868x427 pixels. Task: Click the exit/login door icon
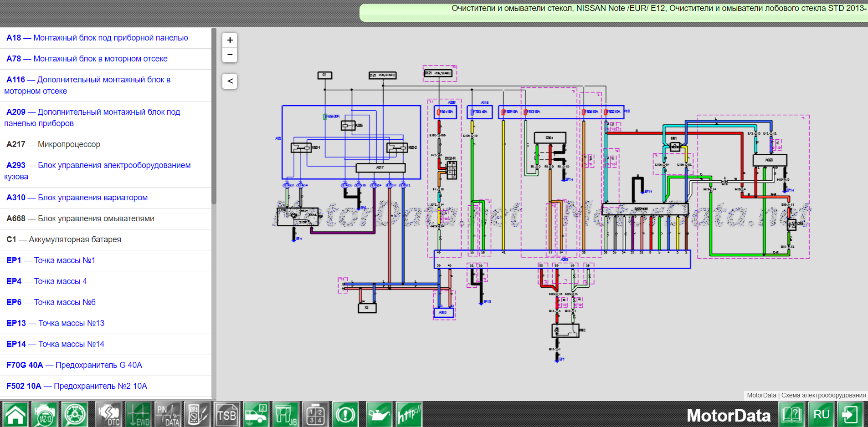pyautogui.click(x=850, y=415)
